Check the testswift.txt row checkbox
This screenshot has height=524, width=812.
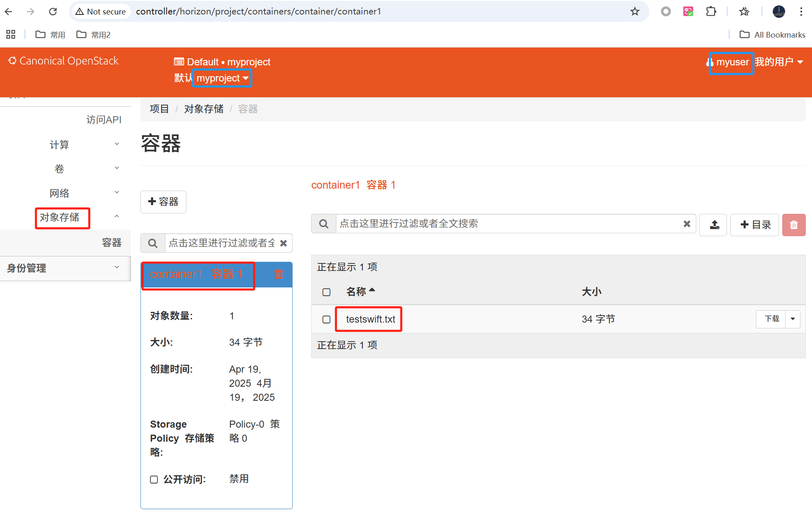click(x=326, y=319)
